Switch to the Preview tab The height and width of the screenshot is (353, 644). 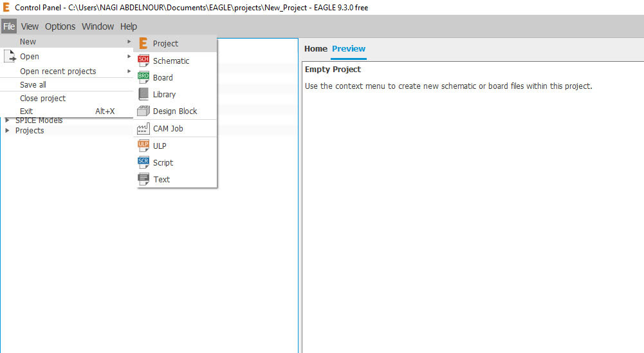point(349,48)
